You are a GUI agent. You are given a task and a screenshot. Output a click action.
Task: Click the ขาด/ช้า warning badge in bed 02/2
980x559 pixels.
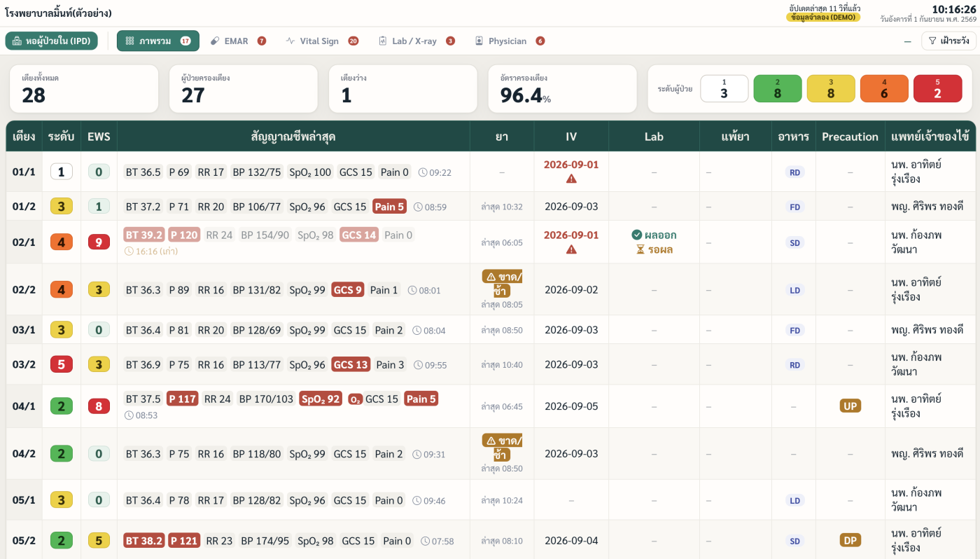[x=502, y=283]
